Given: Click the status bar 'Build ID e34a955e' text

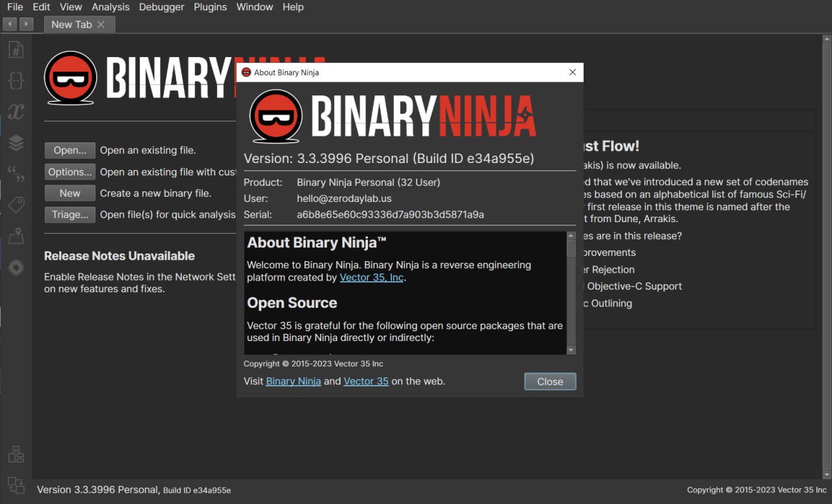Looking at the screenshot, I should coord(197,490).
